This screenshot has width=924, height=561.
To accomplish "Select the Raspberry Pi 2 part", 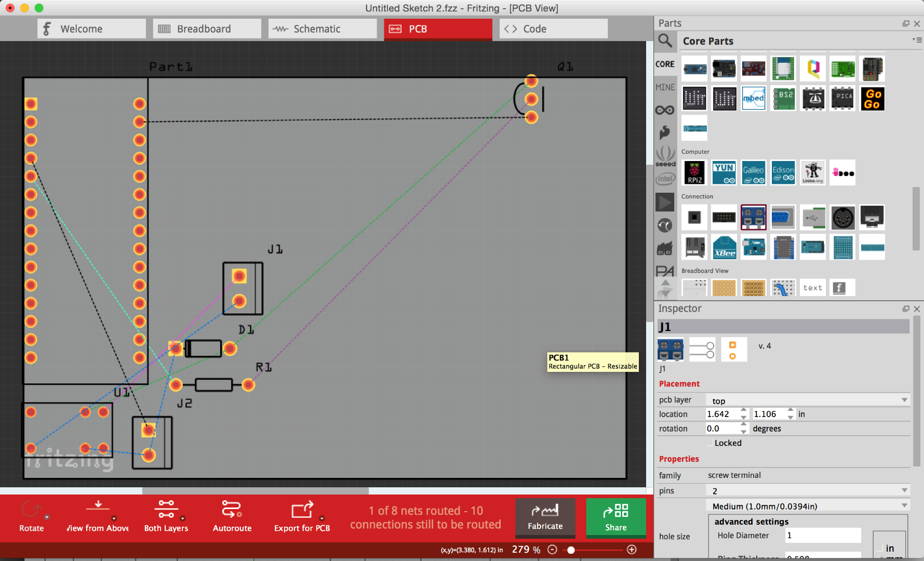I will point(694,172).
